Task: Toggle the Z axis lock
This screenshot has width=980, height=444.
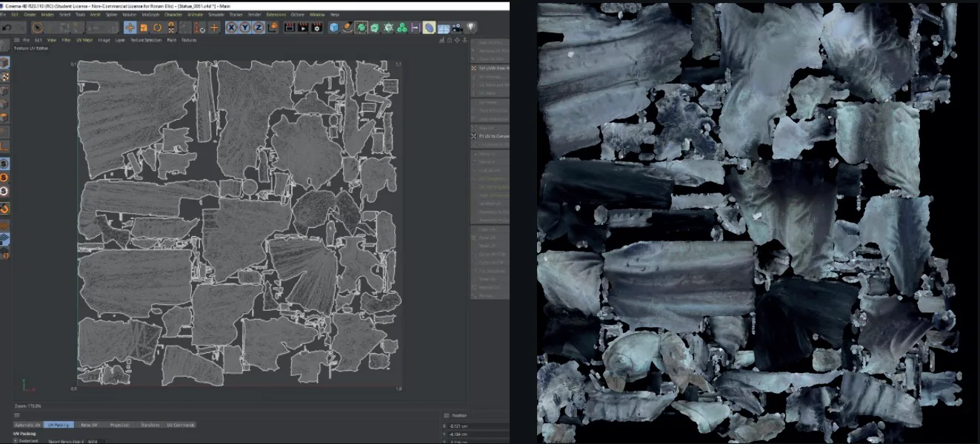Action: pyautogui.click(x=259, y=27)
